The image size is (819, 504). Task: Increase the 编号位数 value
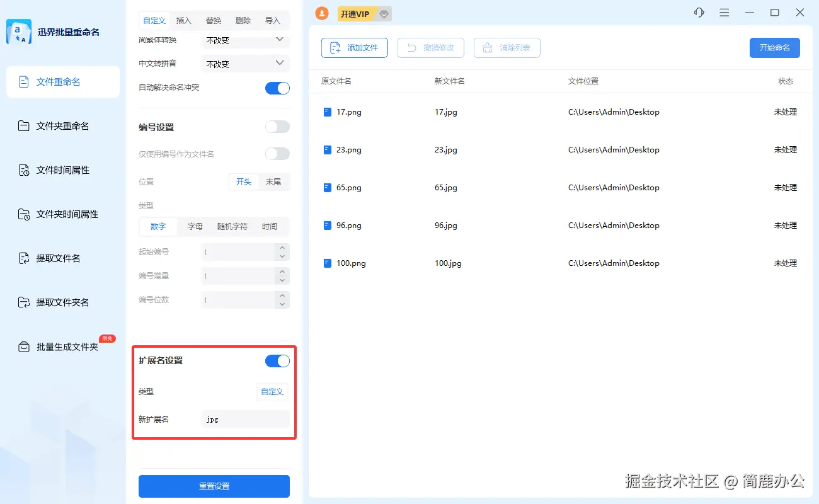282,295
